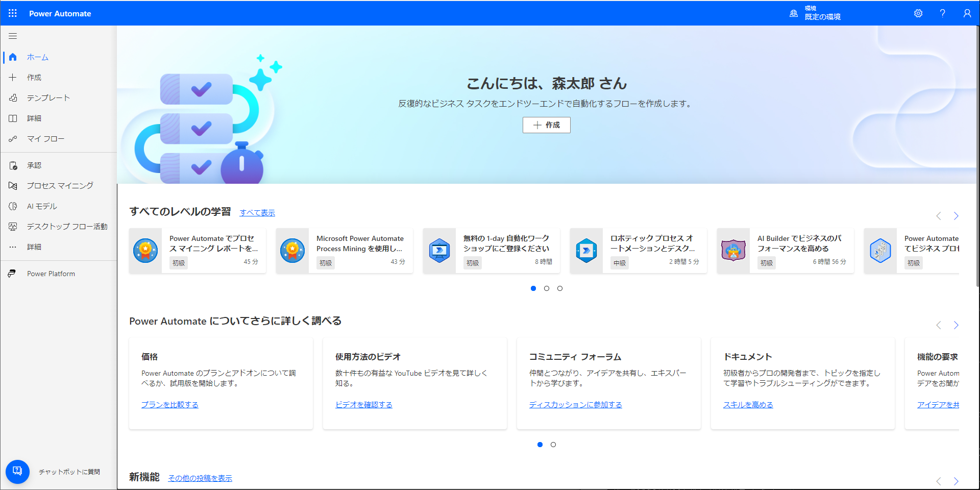Open the settings gear in the top bar
The width and height of the screenshot is (980, 490).
coord(918,13)
